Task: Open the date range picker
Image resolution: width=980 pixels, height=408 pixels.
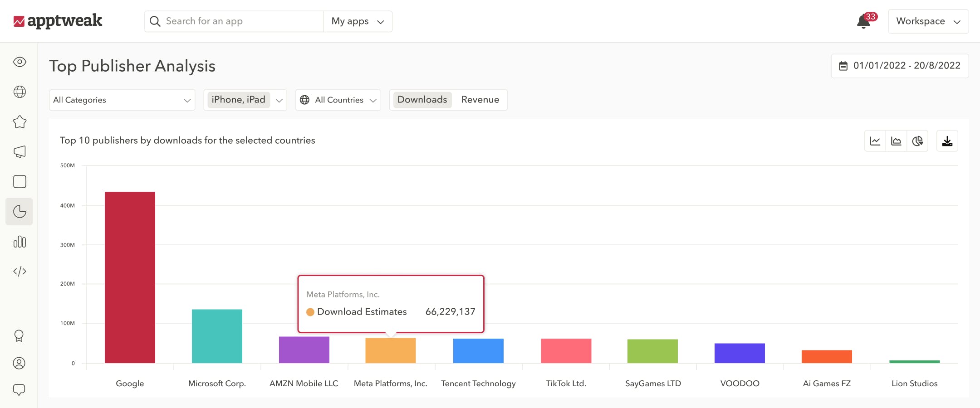Action: pos(900,65)
